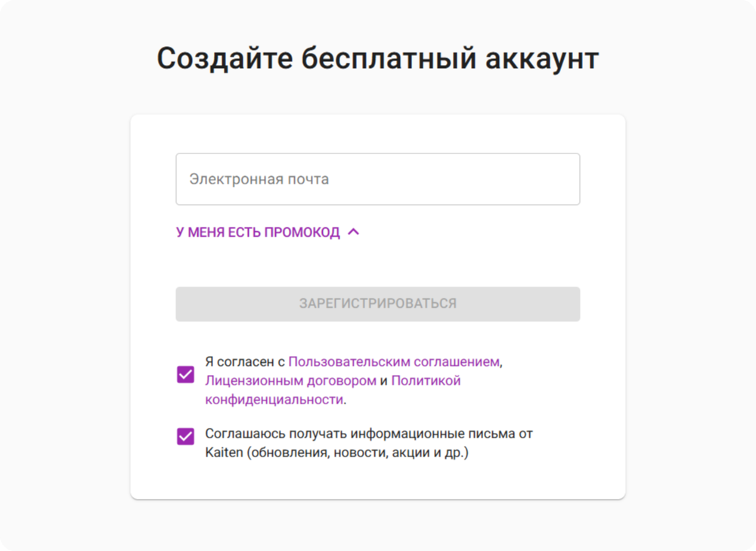The height and width of the screenshot is (551, 756).
Task: Click the word Политикой in the agreement text
Action: point(426,380)
